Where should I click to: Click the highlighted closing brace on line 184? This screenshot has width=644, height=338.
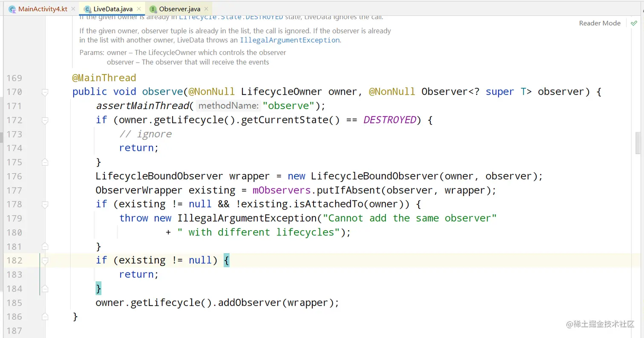pos(98,289)
